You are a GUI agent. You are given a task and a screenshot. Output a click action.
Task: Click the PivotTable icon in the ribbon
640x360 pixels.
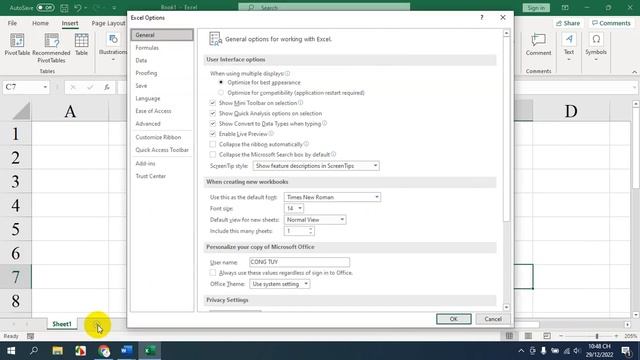17,44
